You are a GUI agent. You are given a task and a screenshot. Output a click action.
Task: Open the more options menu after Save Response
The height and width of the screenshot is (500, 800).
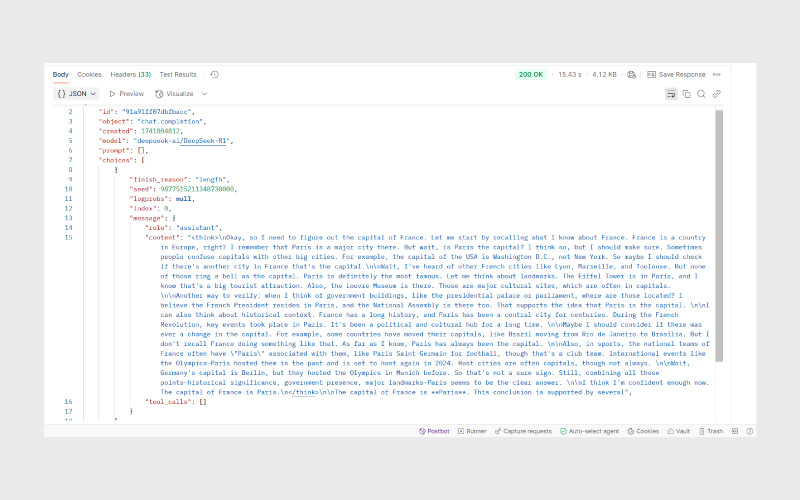[717, 74]
